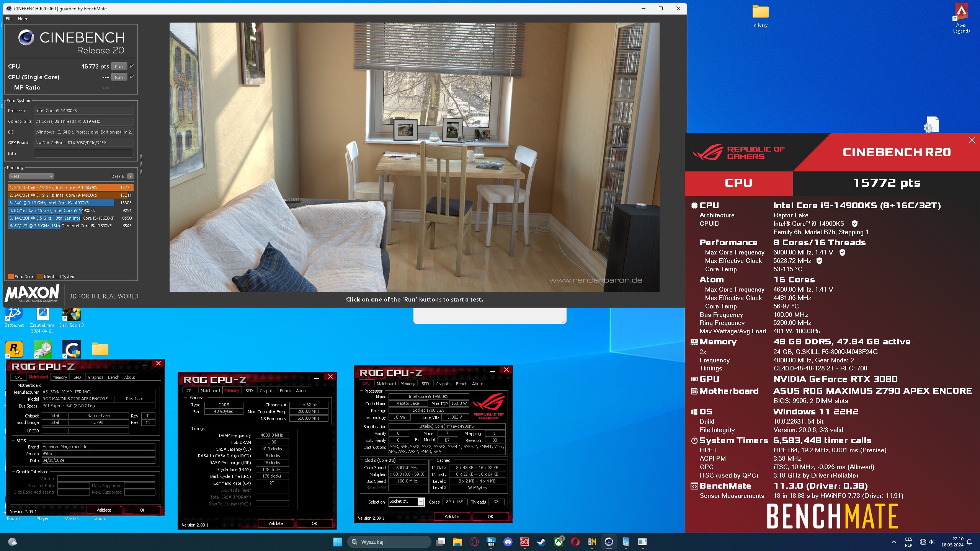The width and height of the screenshot is (980, 551).
Task: Click Processor field Intel Core i9-14900KS
Action: tap(83, 111)
